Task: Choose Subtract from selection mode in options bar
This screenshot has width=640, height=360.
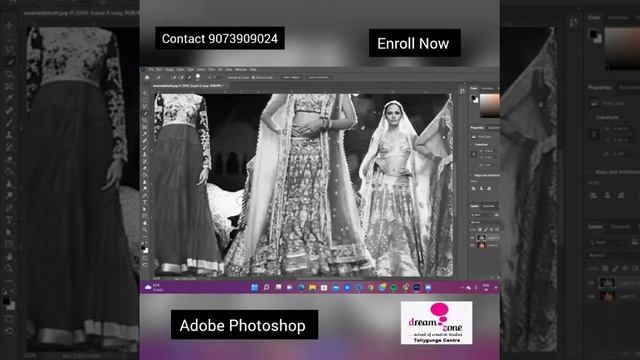Action: pos(189,78)
